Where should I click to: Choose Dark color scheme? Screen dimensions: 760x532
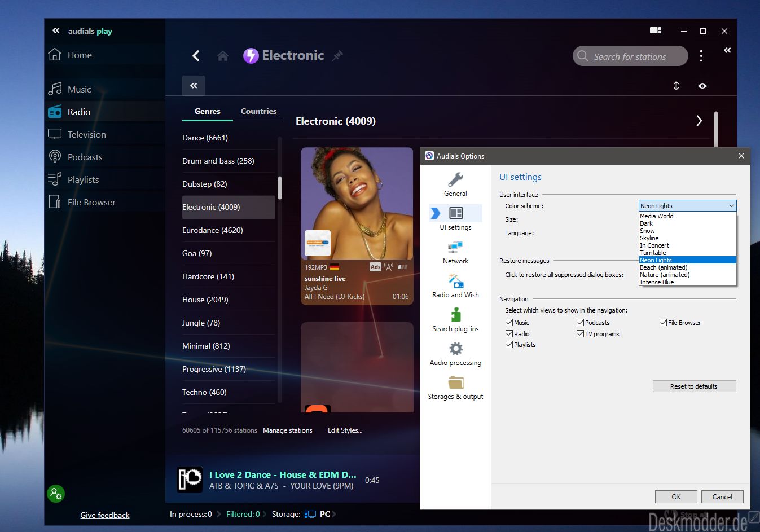coord(687,223)
